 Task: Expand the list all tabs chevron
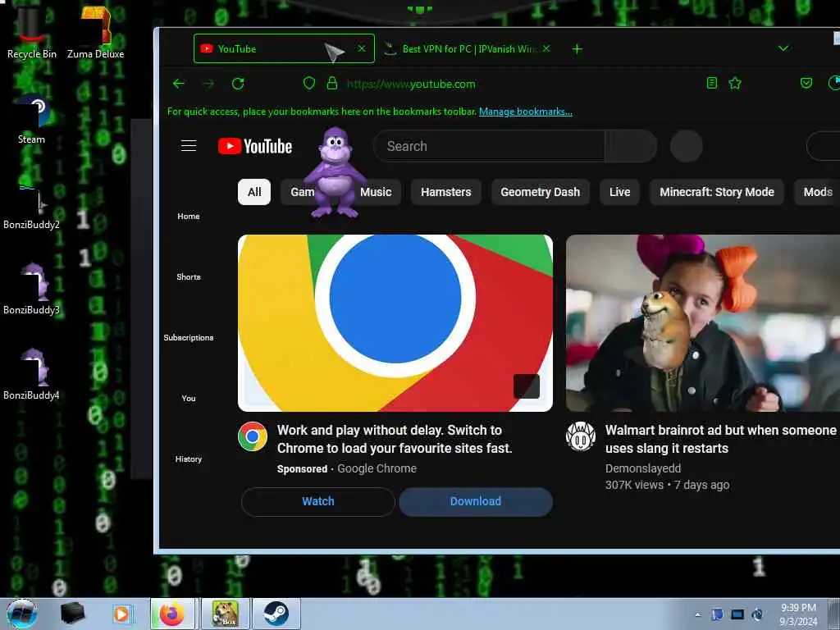point(783,48)
